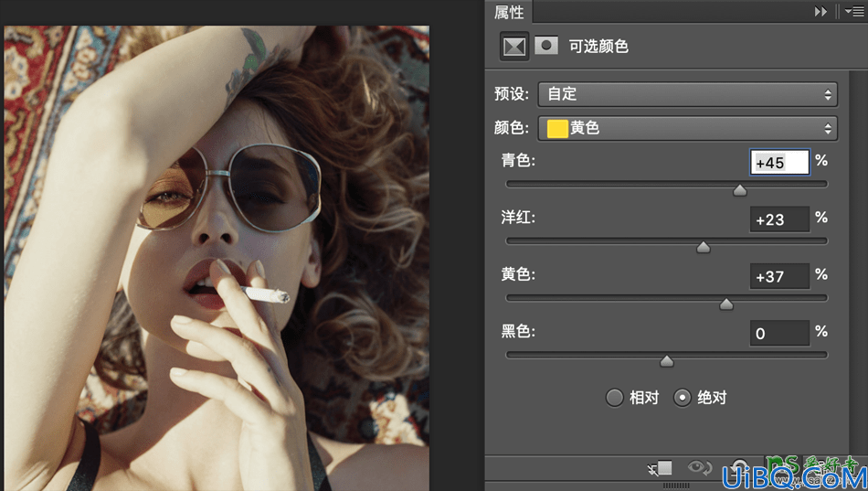Click the 青色 slider handle
Viewport: 868px width, 491px height.
pos(739,190)
